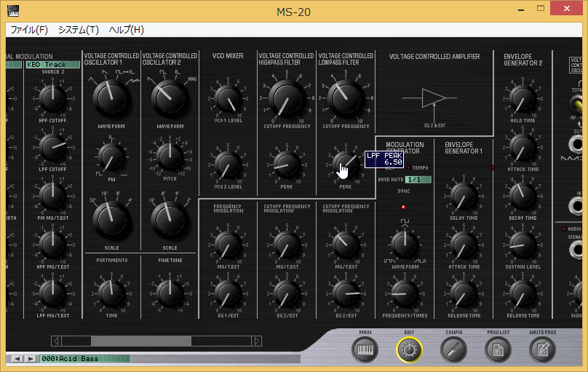
Task: Click KBD Track LPF CUTOFF knob
Action: tap(52, 147)
